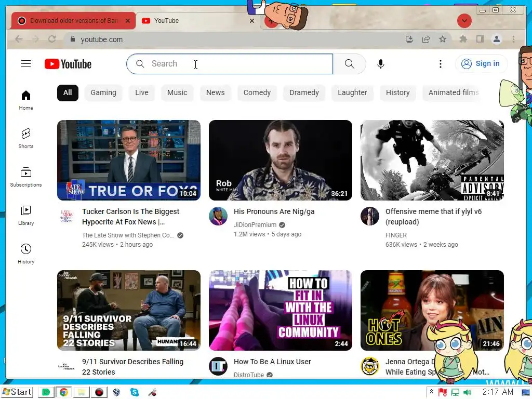Play the True or Fox thumbnail video

[129, 160]
